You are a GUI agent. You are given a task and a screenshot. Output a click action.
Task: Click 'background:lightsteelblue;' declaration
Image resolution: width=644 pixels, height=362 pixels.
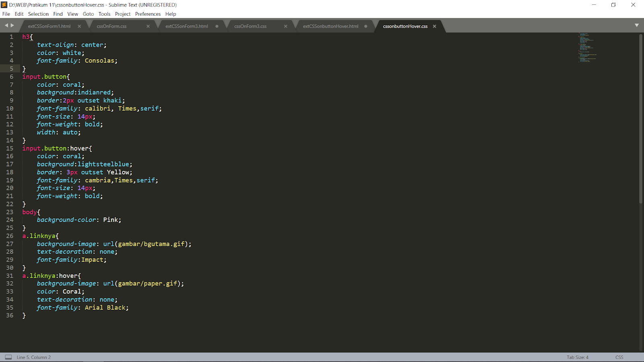(x=85, y=164)
